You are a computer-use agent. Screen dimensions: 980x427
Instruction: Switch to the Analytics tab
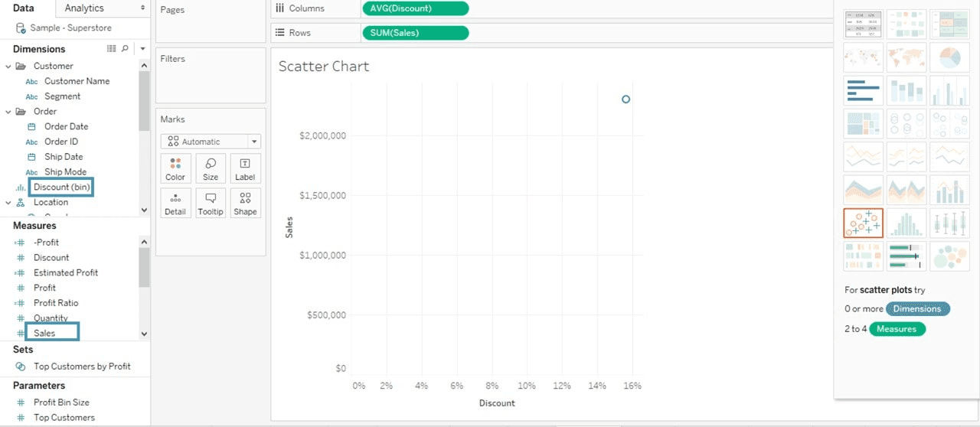84,8
